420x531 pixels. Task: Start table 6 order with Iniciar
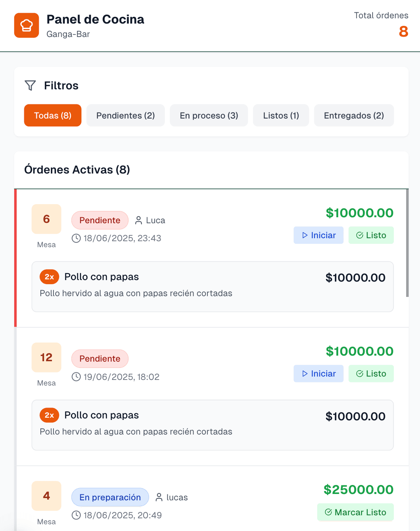[318, 235]
